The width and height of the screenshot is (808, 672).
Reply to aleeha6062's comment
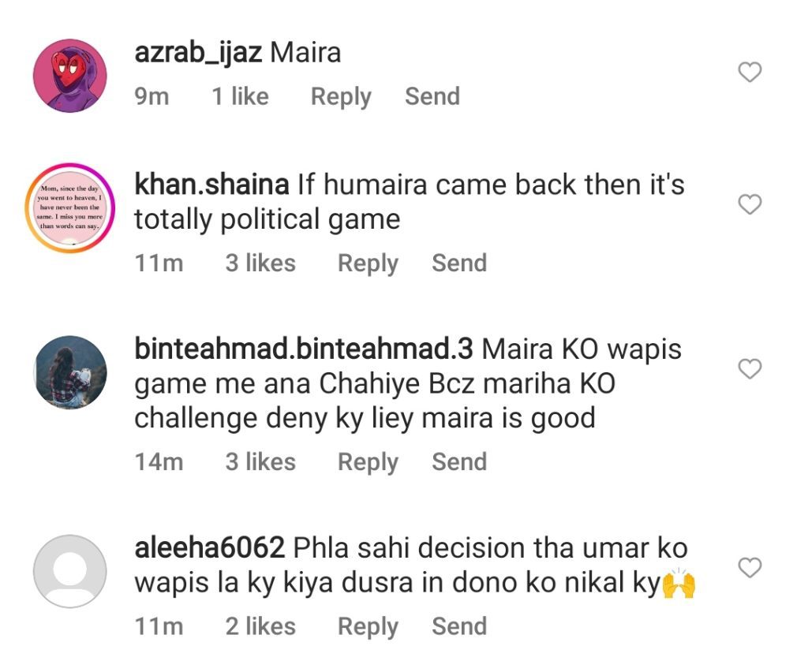368,627
